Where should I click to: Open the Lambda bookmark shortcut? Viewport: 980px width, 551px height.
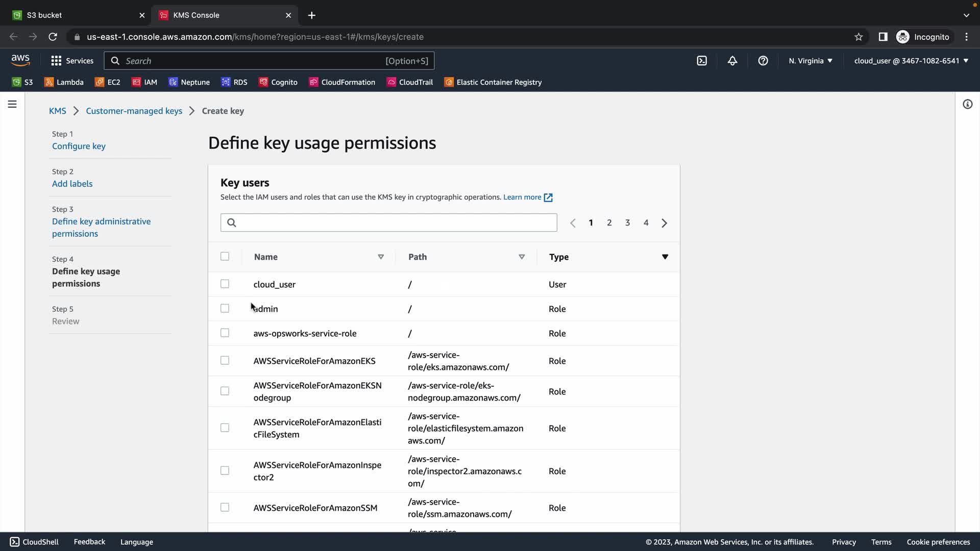click(64, 82)
